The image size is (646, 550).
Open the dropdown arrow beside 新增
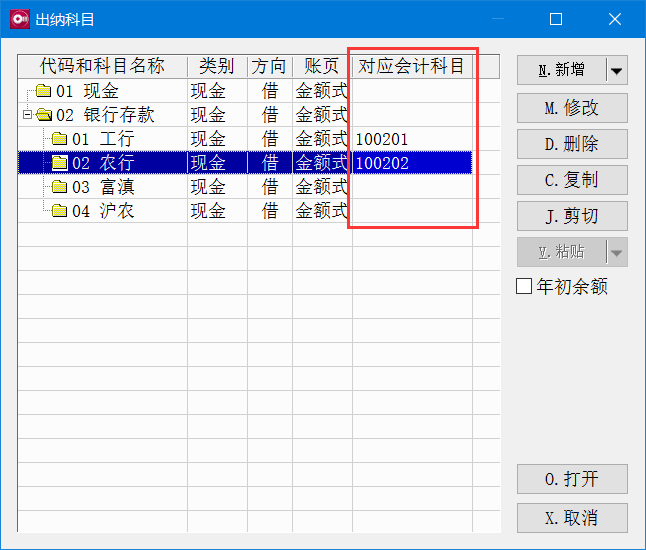pyautogui.click(x=616, y=70)
